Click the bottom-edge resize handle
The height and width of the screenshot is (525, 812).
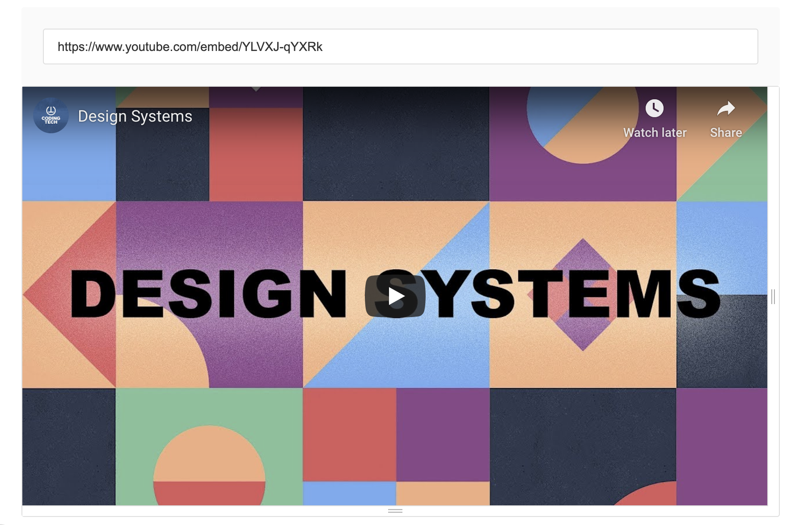(395, 511)
